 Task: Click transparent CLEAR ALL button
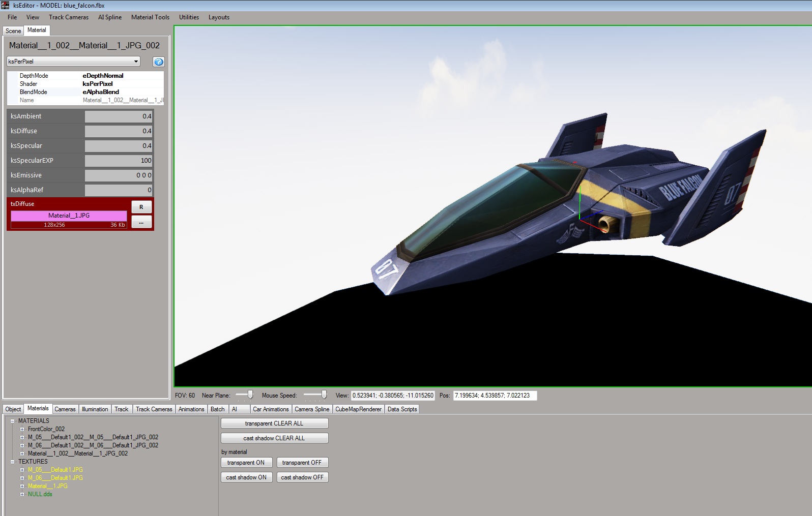pos(274,423)
